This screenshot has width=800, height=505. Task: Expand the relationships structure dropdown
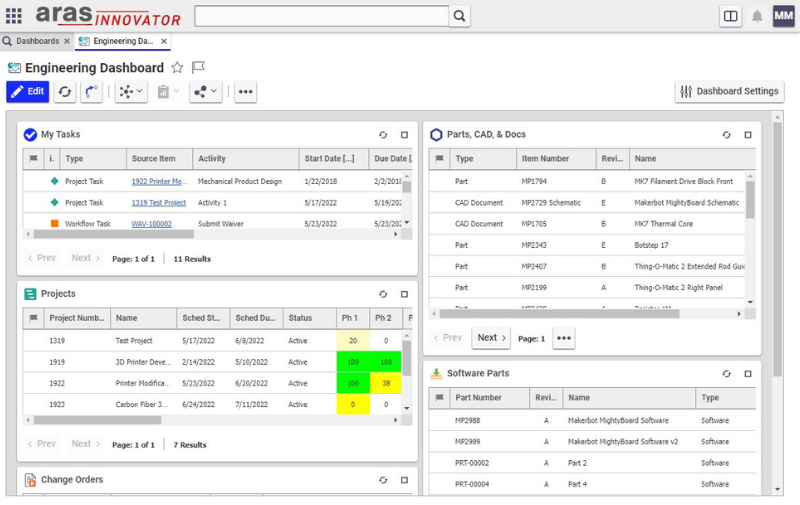(130, 91)
